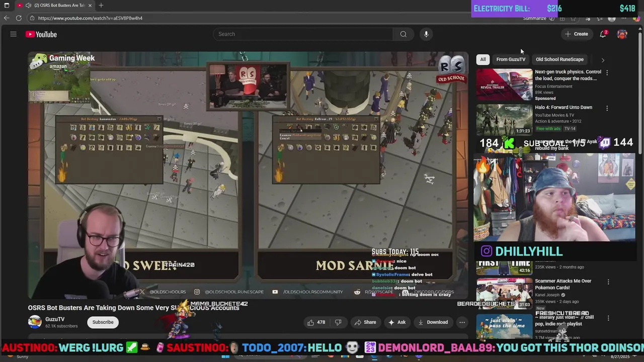
Task: Focus the YouTube search field
Action: pyautogui.click(x=303, y=34)
